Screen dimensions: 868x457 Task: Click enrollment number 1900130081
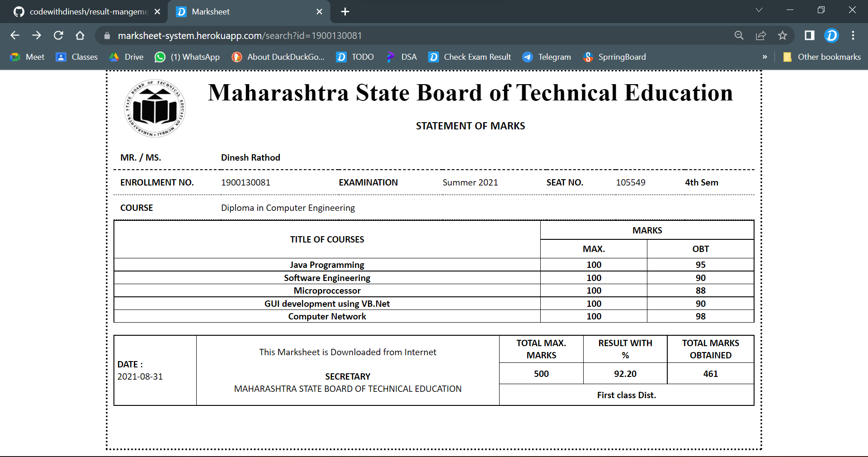tap(245, 182)
